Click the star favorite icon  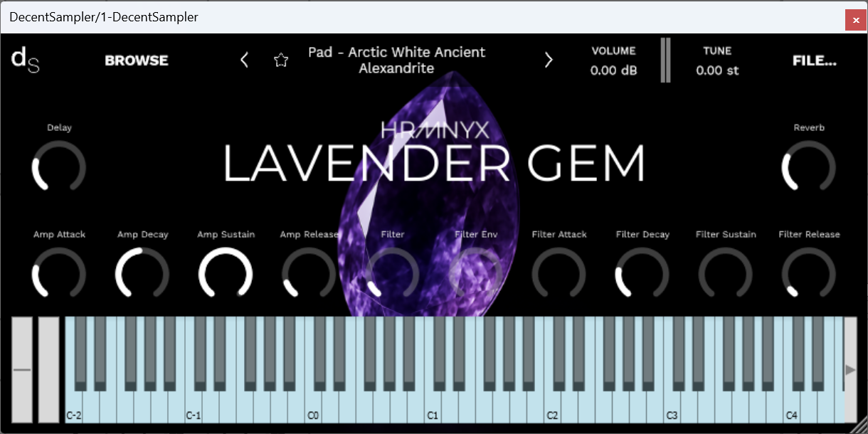[281, 60]
